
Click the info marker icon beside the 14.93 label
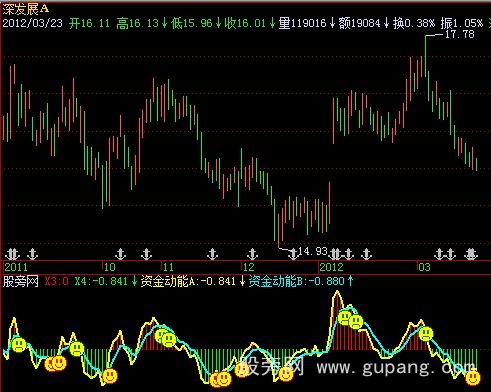(x=293, y=254)
